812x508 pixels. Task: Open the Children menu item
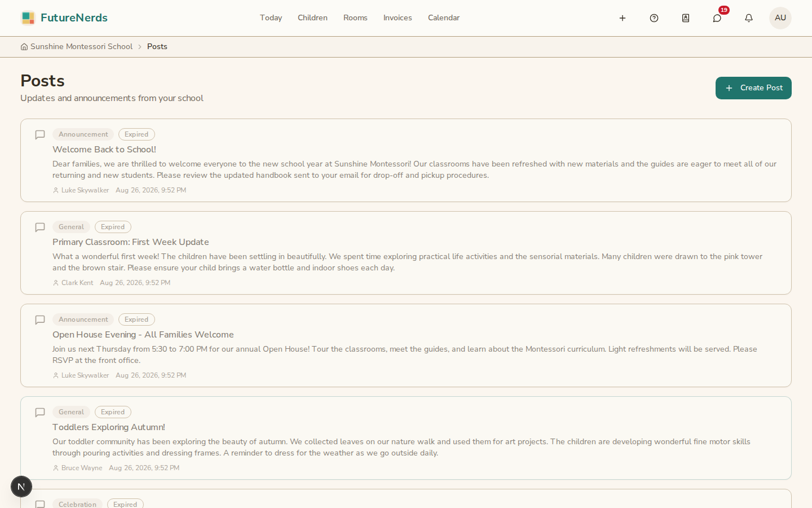point(312,18)
